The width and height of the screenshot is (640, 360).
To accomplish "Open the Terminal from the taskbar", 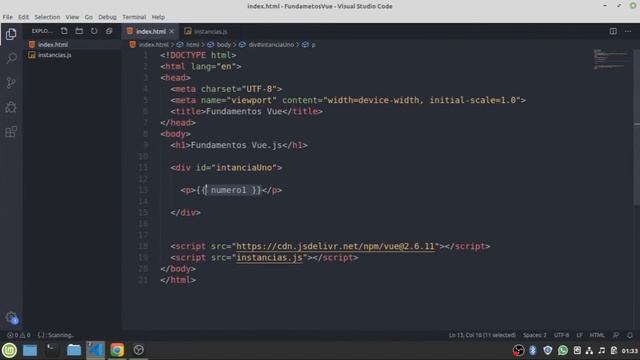I will [52, 350].
